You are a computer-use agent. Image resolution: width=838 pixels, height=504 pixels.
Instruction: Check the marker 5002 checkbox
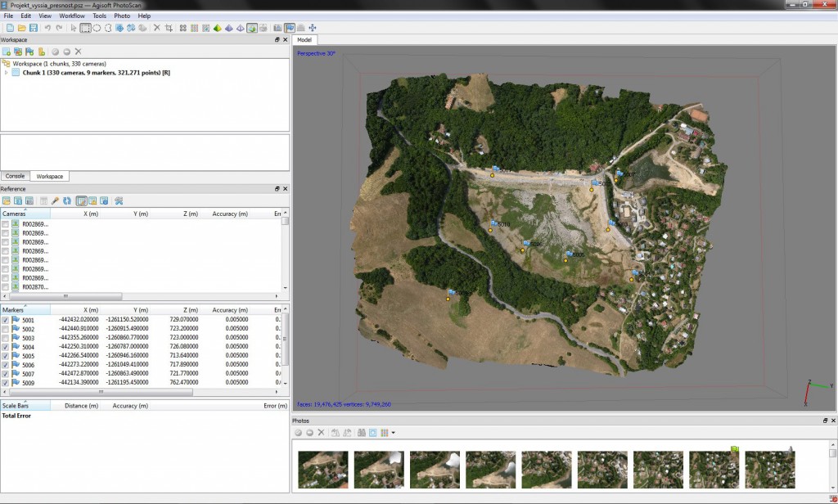pyautogui.click(x=6, y=329)
